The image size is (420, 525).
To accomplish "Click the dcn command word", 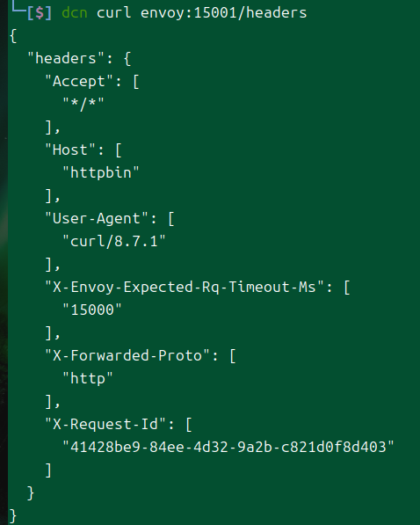I will pyautogui.click(x=75, y=13).
